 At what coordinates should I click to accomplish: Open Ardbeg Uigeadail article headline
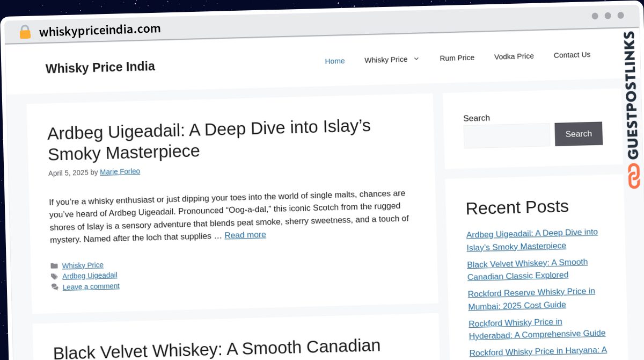pyautogui.click(x=209, y=140)
